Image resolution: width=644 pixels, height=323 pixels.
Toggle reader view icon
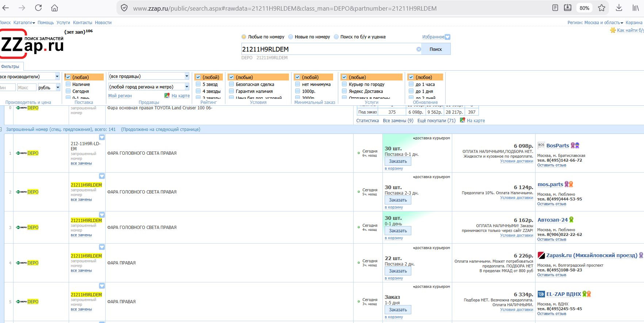[555, 8]
